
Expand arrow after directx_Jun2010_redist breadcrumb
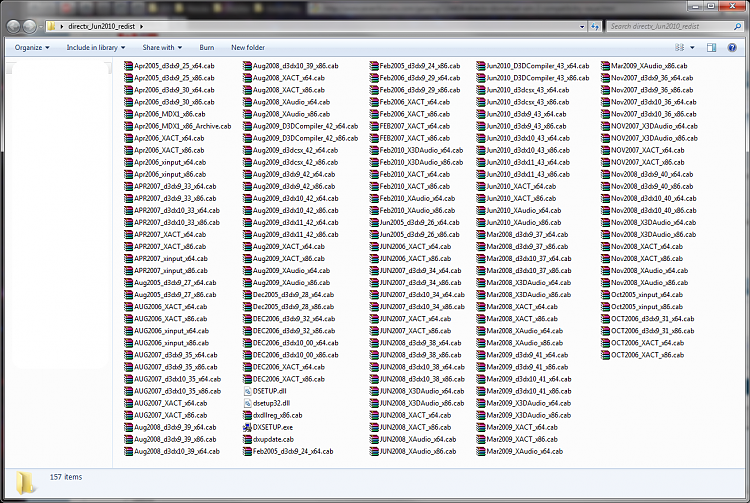click(141, 26)
